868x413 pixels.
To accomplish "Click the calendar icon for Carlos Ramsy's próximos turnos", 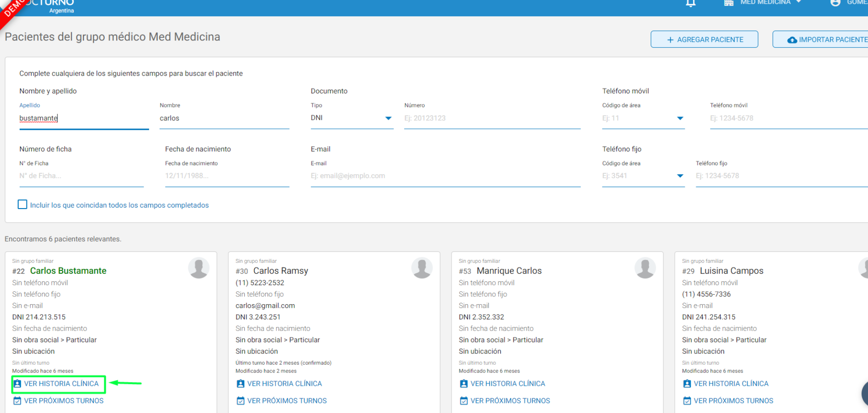I will click(241, 401).
